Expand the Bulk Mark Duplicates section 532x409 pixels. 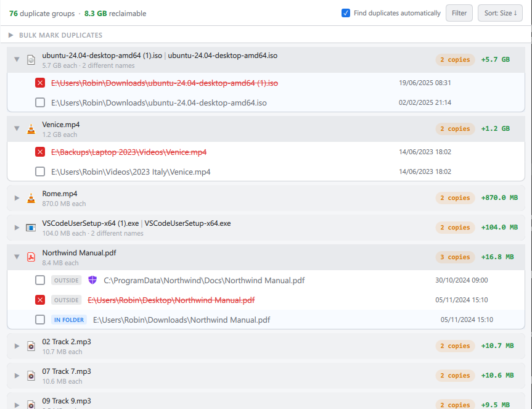[x=11, y=35]
